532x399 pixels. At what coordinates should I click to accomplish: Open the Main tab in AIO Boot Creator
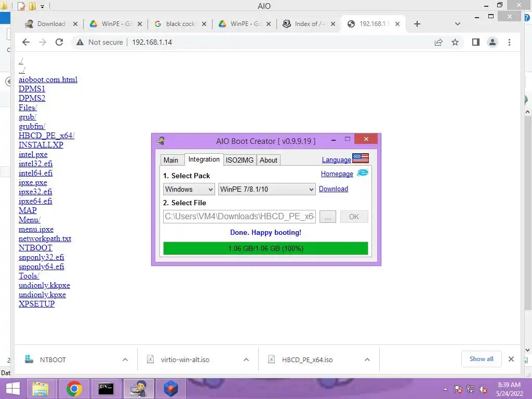170,160
